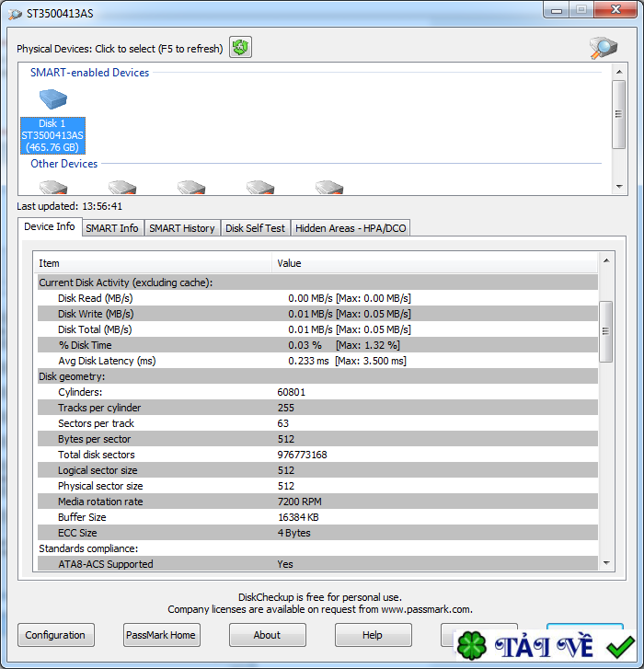Click the value 7200 RPM

pos(299,502)
